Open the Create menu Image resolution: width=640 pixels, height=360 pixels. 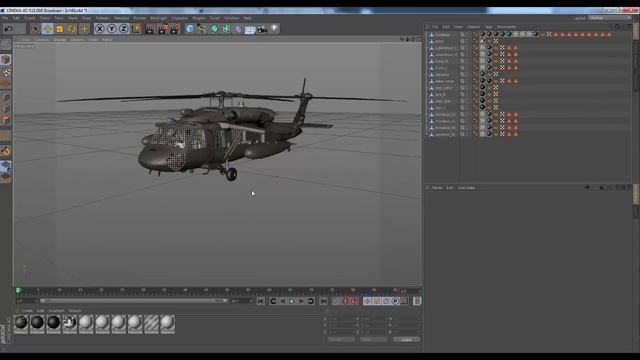pos(30,18)
